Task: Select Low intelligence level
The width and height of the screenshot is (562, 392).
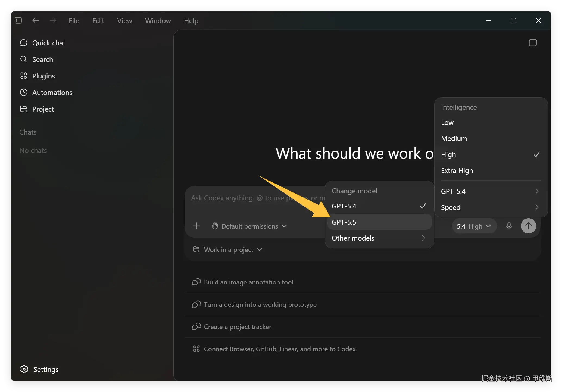Action: pos(447,122)
